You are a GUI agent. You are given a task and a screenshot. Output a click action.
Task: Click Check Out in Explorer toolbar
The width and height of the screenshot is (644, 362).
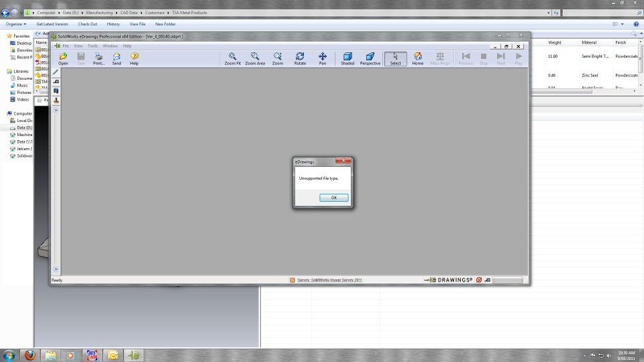point(87,24)
